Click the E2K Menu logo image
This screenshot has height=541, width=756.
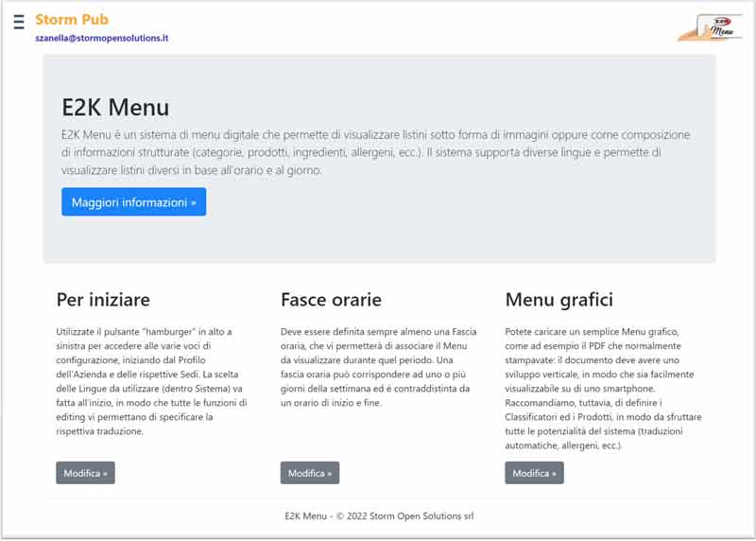(709, 26)
